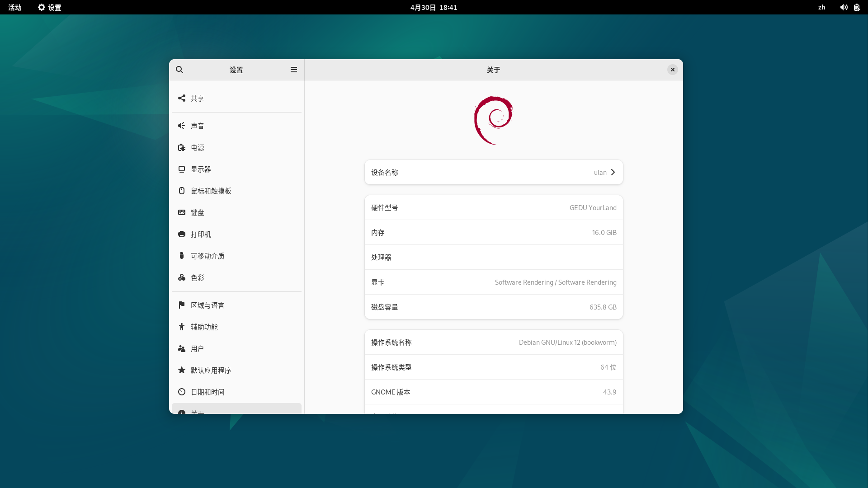The height and width of the screenshot is (488, 868).
Task: Click the 活动 button in top bar
Action: tap(15, 7)
